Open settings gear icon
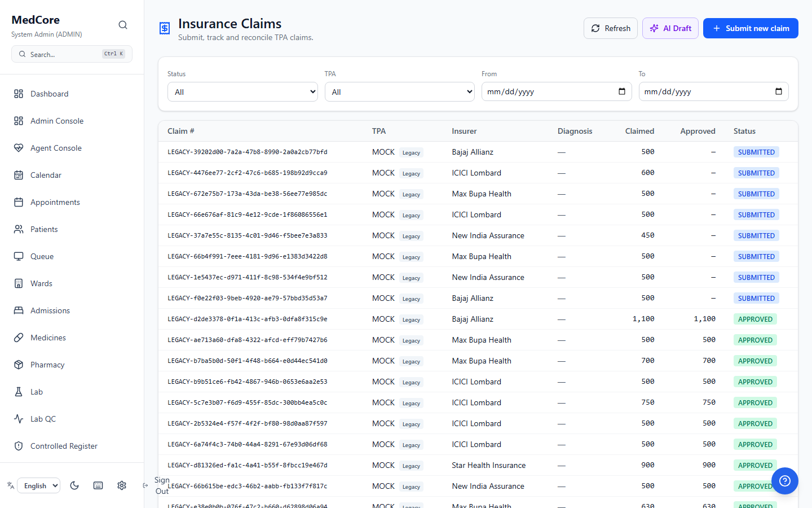Viewport: 812px width, 508px height. [122, 485]
